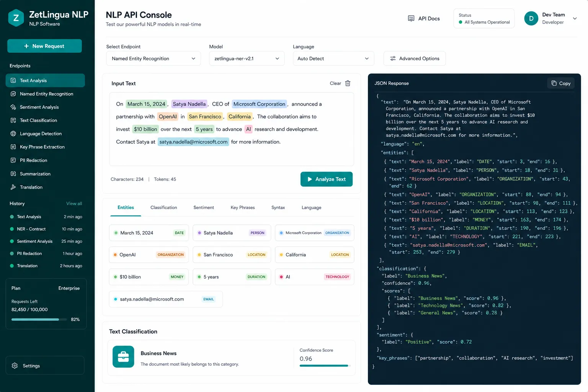This screenshot has height=392, width=588.
Task: Click the California LOCATION entity card
Action: coord(314,255)
